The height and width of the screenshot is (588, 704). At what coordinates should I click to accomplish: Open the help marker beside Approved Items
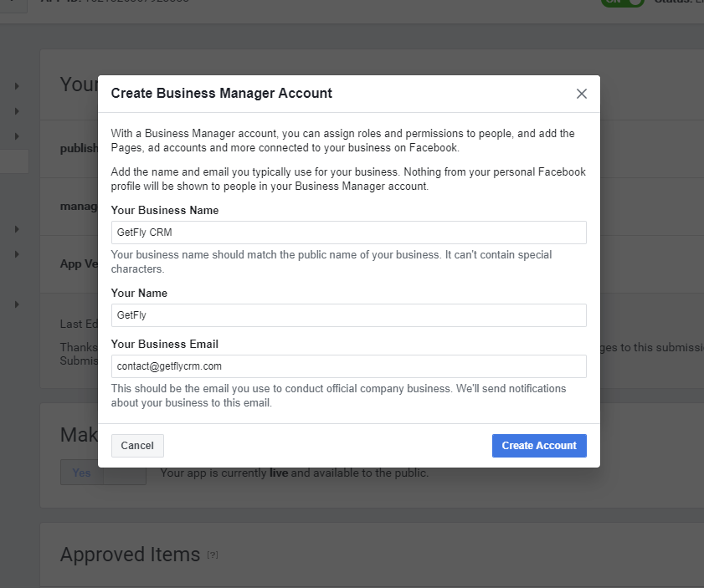coord(213,555)
